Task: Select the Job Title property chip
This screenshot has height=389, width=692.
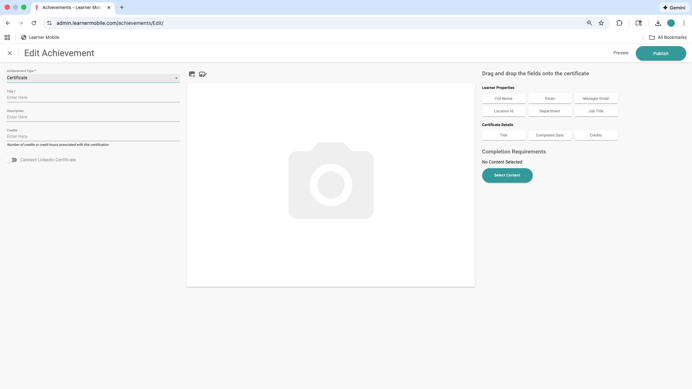Action: tap(596, 111)
